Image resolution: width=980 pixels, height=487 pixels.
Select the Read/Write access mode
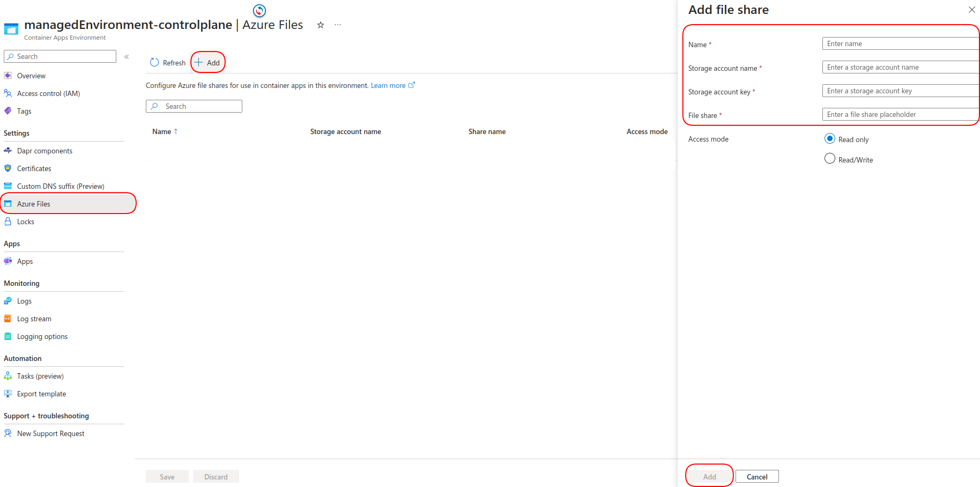830,159
